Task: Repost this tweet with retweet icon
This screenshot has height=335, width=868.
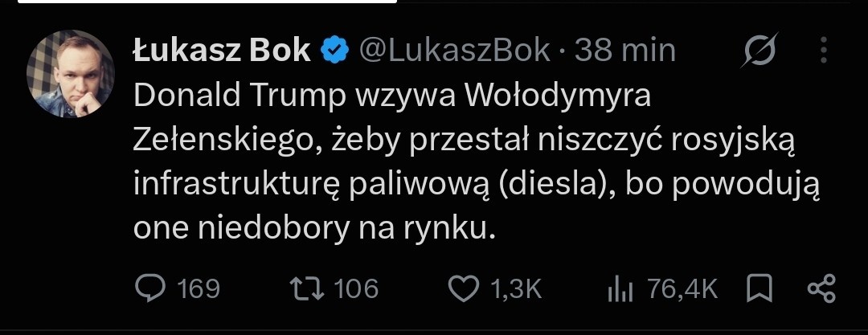Action: pos(308,289)
